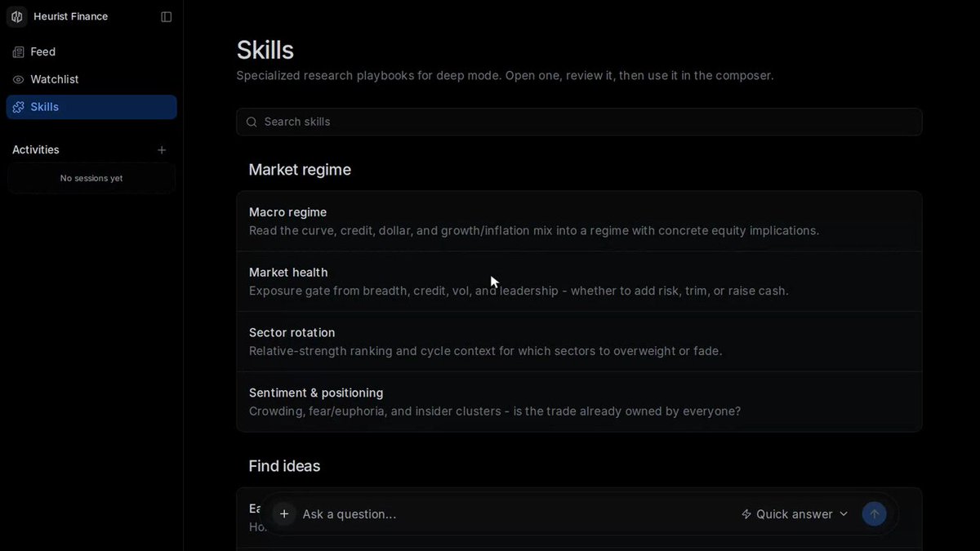The height and width of the screenshot is (551, 980).
Task: Go to the Watchlist menu item
Action: [91, 80]
